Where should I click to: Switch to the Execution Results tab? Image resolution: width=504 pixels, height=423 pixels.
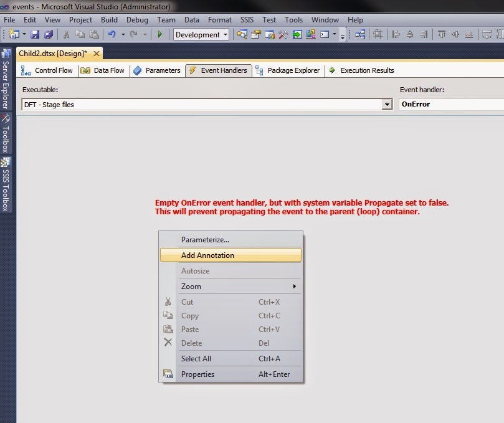tap(362, 71)
